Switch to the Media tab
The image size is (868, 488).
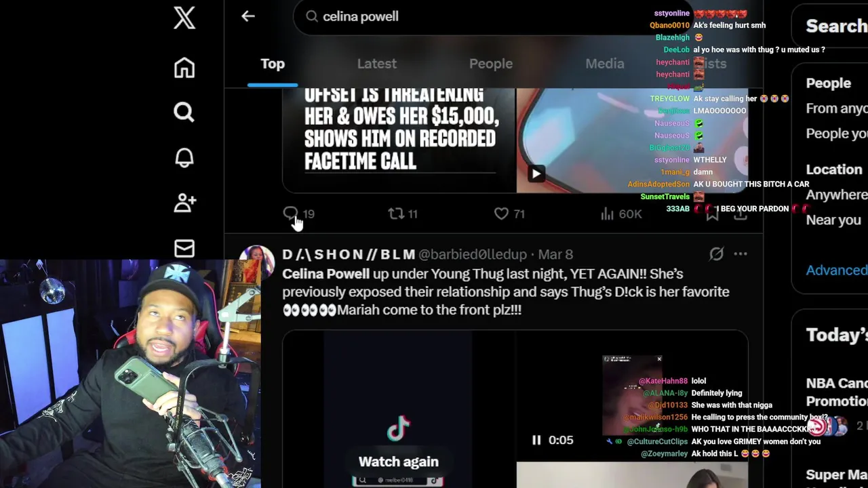(605, 64)
